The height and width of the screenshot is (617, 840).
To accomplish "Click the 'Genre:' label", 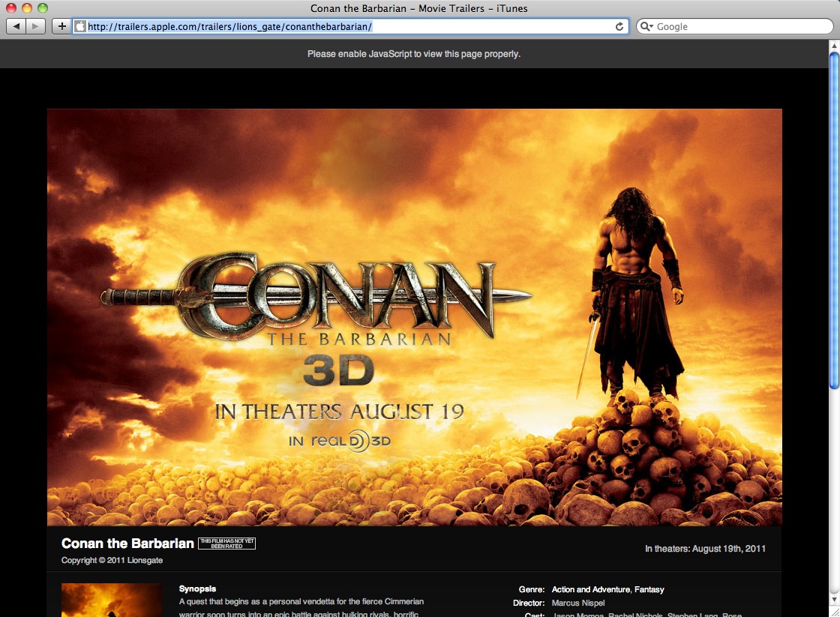I will [x=532, y=589].
